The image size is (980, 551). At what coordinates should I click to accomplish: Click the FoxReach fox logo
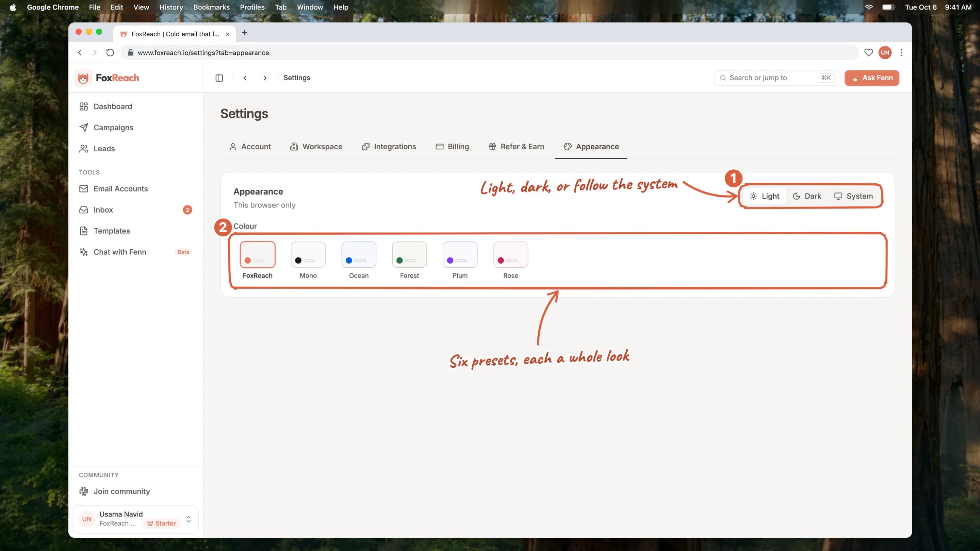(83, 78)
